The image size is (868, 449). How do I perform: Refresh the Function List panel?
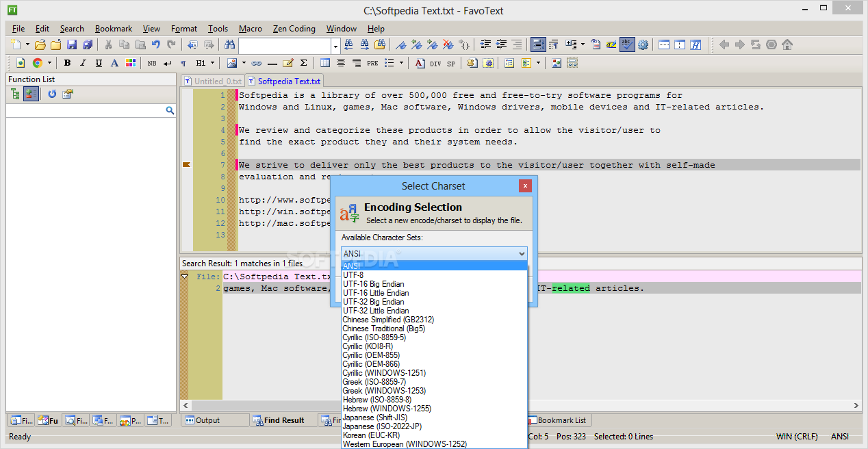pos(52,94)
